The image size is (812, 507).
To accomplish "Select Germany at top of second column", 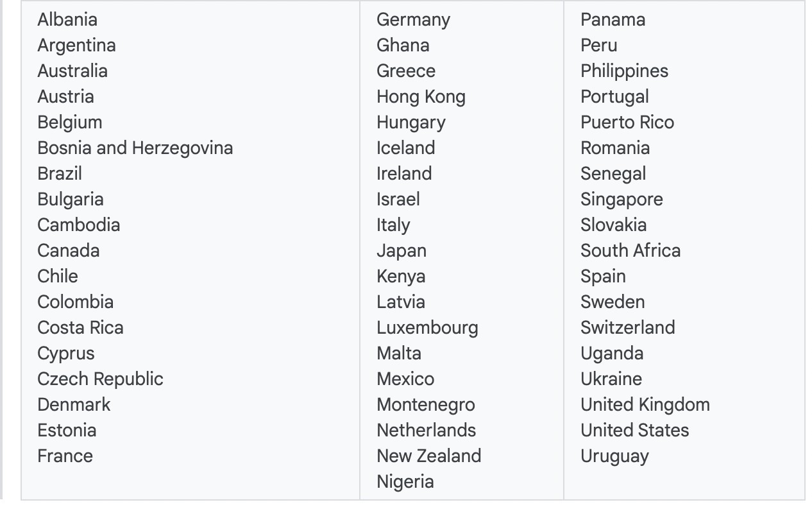I will pos(413,20).
